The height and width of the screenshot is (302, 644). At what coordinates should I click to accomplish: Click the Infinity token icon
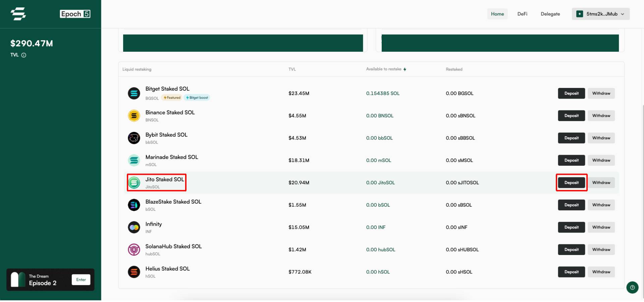(134, 227)
